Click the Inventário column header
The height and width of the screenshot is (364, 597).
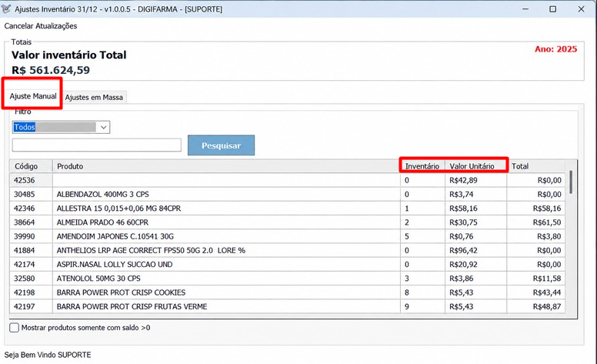click(422, 166)
